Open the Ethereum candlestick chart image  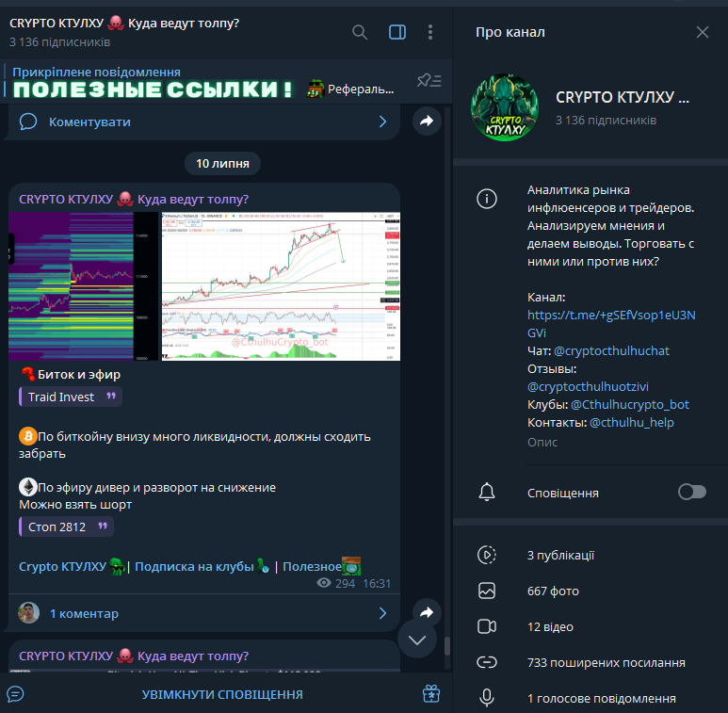281,286
